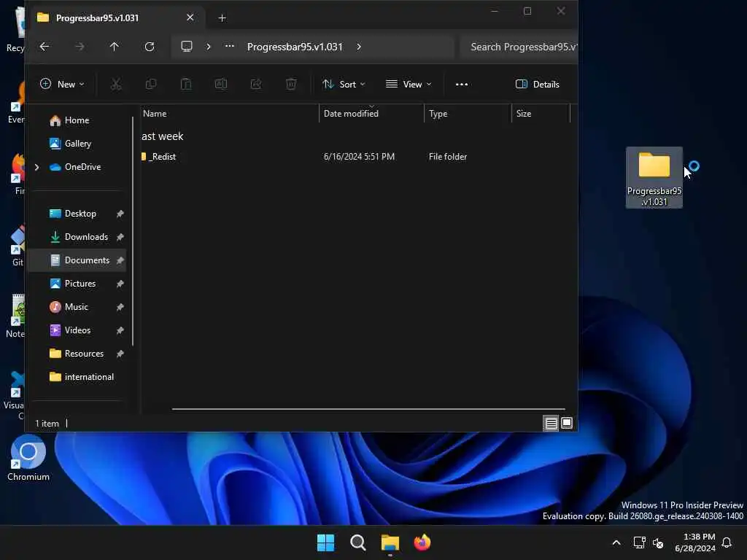
Task: Click the Cut scissors icon
Action: [116, 85]
